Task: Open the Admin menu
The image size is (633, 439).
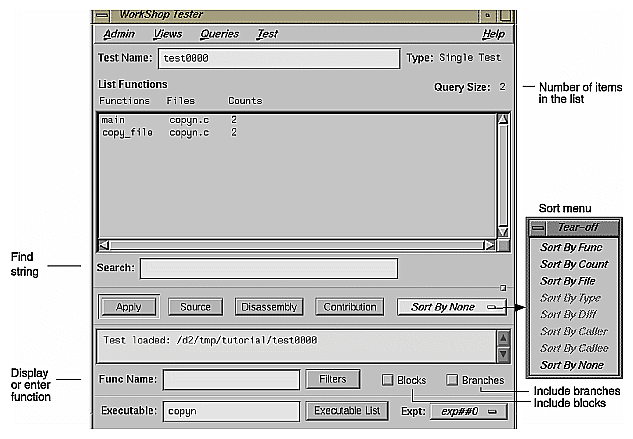Action: [119, 34]
